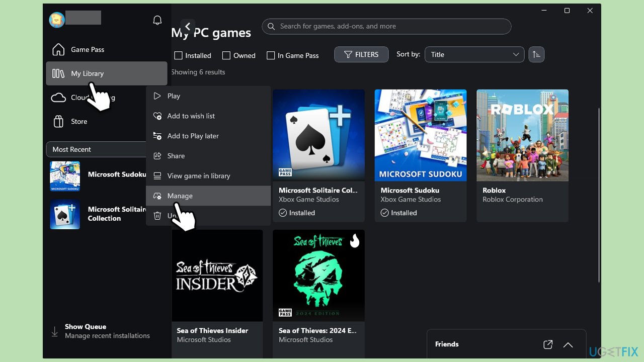Click the Add to Play later icon

click(157, 136)
